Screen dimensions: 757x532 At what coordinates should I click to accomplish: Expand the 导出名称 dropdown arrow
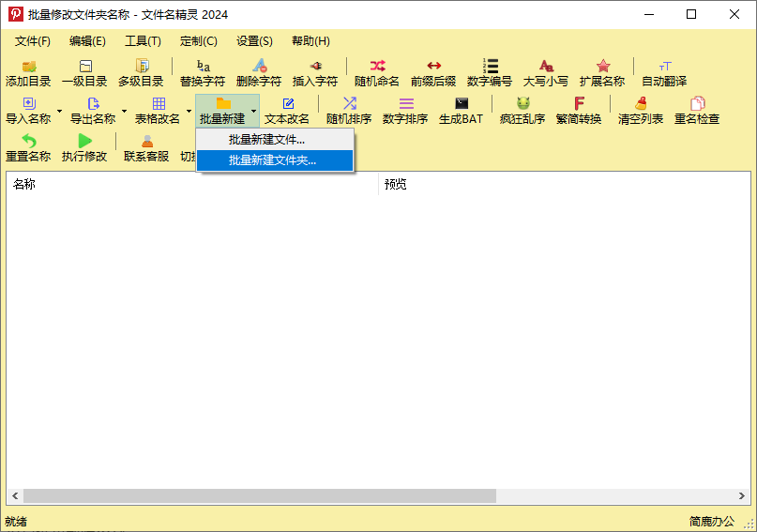click(125, 111)
